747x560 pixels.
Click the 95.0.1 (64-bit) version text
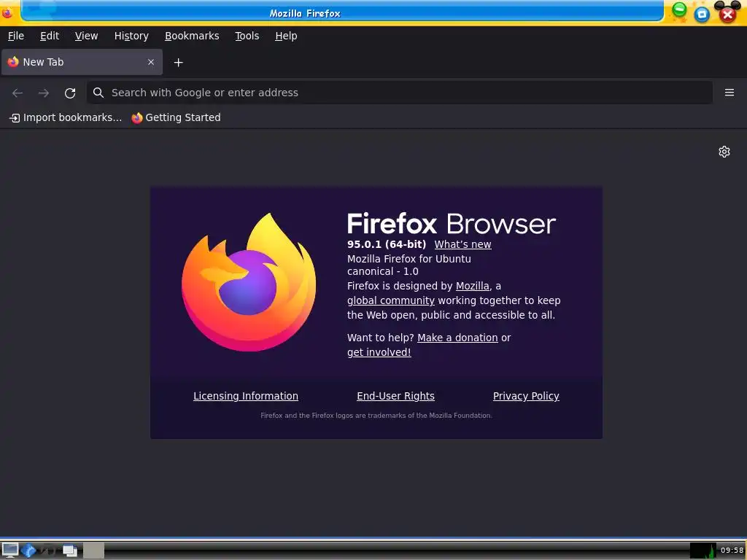387,244
